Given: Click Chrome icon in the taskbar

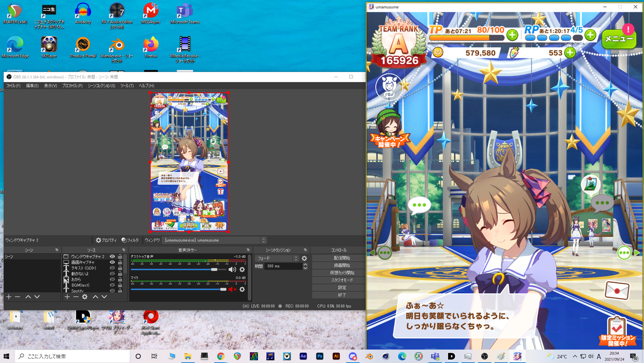Looking at the screenshot, I should 221,356.
